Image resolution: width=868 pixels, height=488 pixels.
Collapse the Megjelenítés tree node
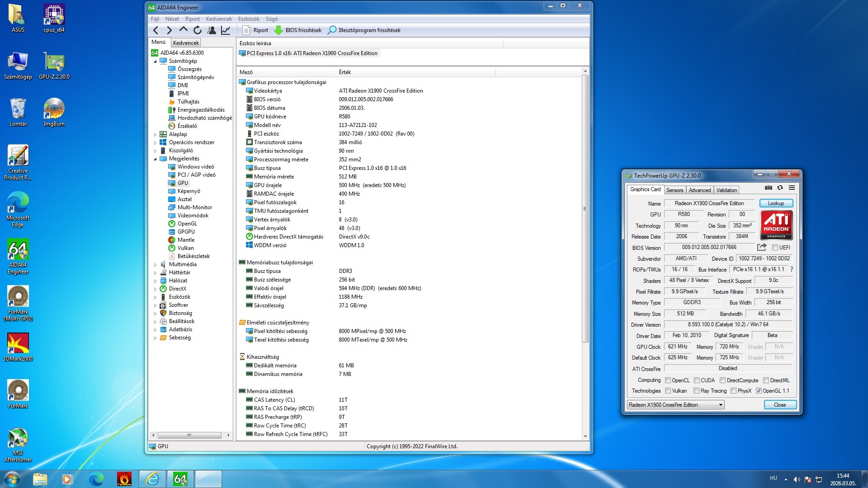click(x=155, y=159)
